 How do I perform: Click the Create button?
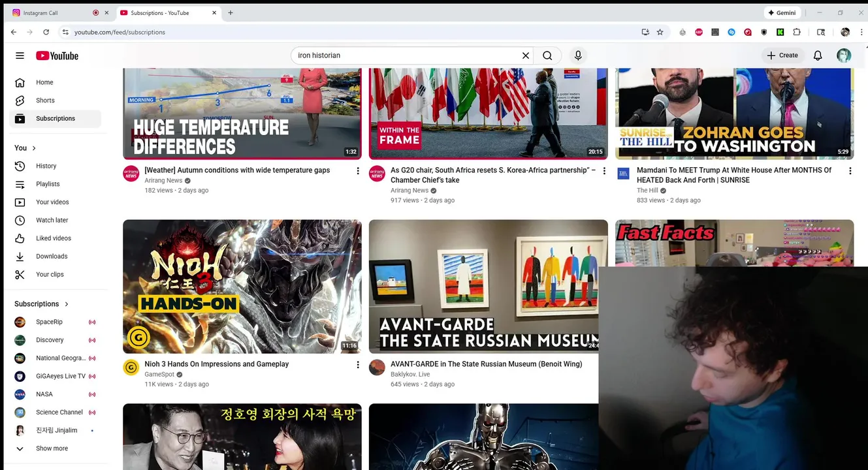pos(782,55)
